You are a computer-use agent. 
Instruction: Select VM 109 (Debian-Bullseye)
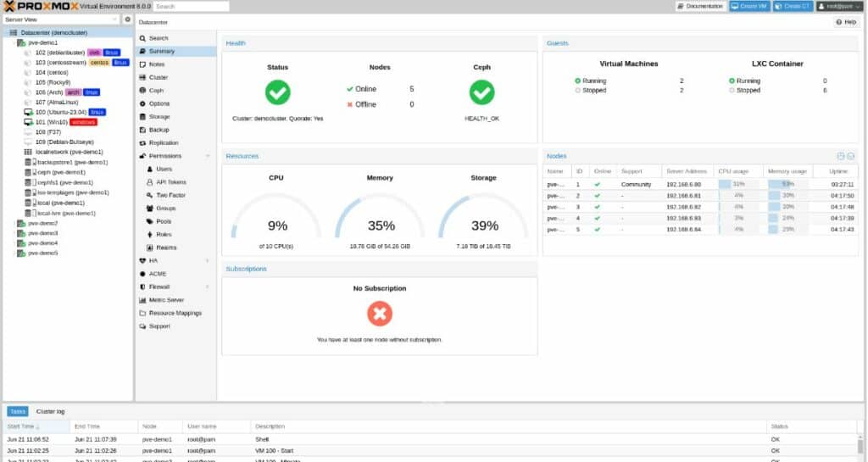coord(64,142)
